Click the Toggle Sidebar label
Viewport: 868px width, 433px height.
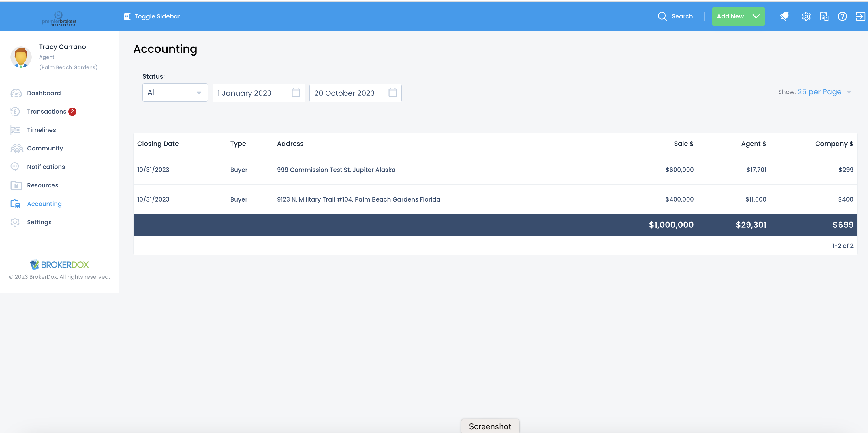coord(157,16)
